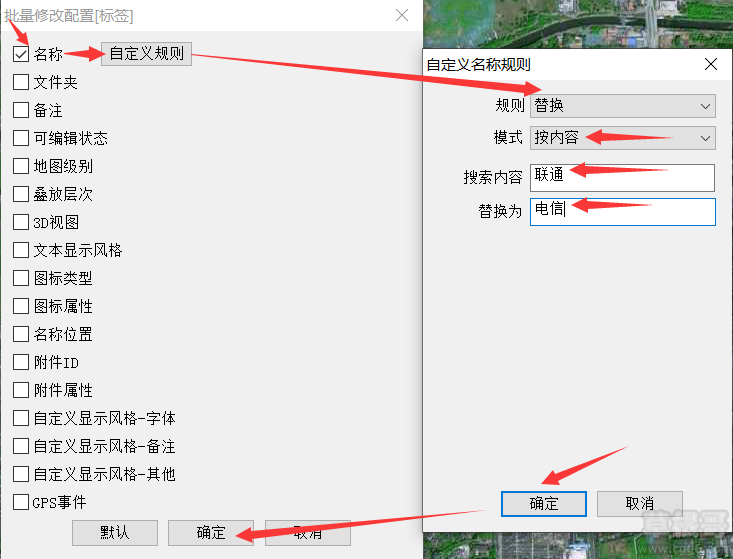This screenshot has width=733, height=559.
Task: Check 自定义显示风格-其他 checkbox
Action: (x=21, y=474)
